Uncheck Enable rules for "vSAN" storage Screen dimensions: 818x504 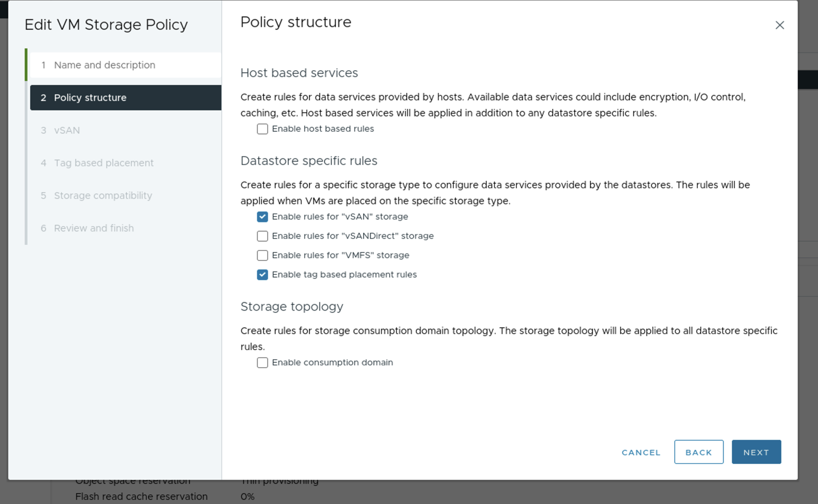pos(262,217)
